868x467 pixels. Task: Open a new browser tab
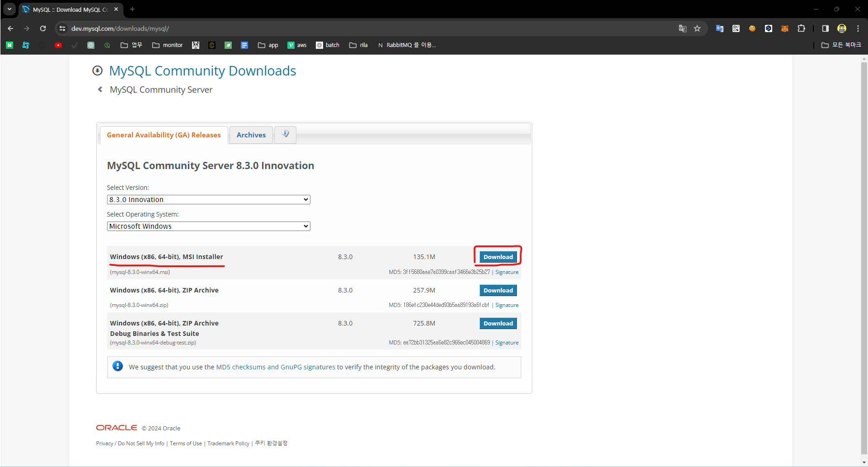tap(132, 9)
